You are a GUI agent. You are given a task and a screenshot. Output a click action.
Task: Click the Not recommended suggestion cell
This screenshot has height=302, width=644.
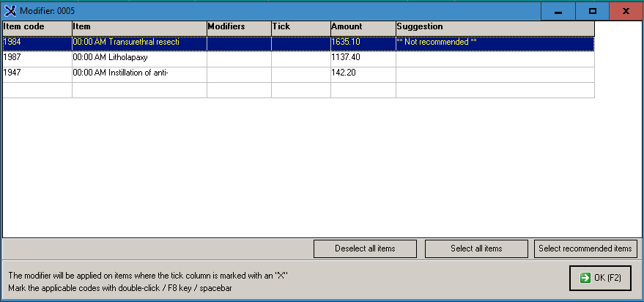(x=495, y=43)
